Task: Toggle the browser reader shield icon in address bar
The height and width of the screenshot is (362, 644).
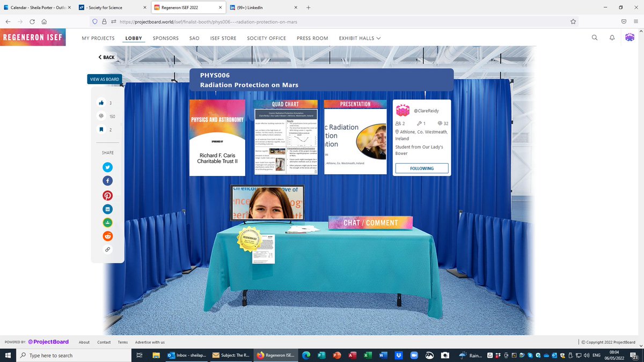Action: 94,21
